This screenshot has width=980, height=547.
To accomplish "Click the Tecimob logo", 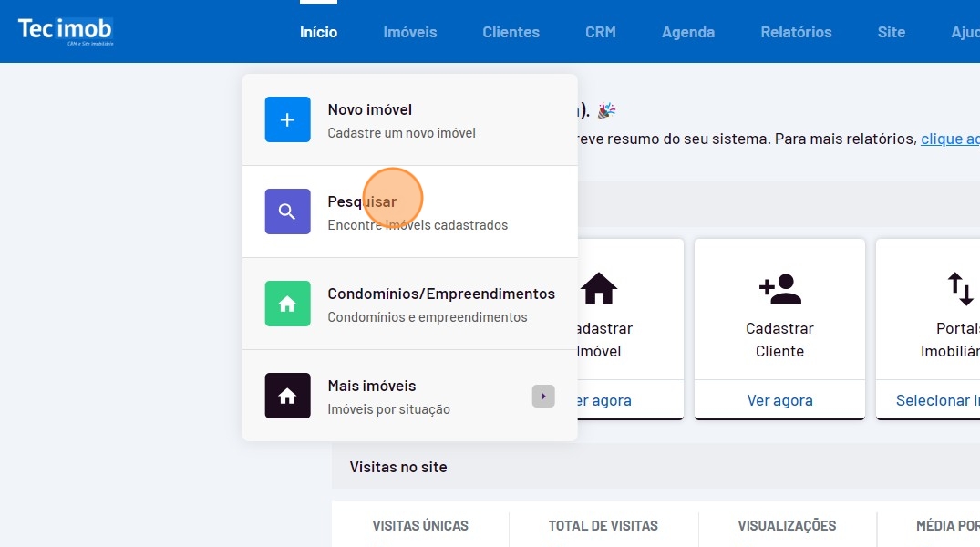I will coord(65,31).
